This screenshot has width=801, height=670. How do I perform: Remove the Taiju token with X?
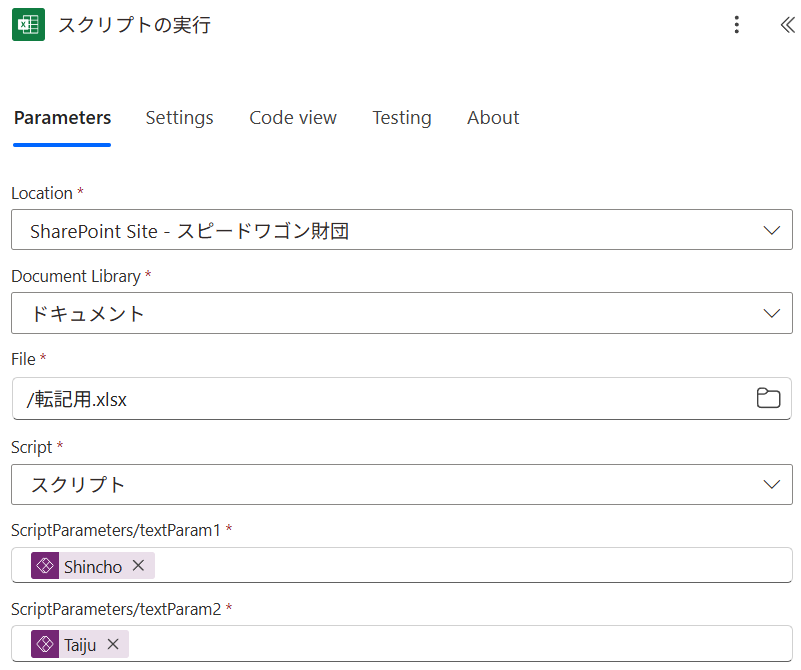pos(113,645)
